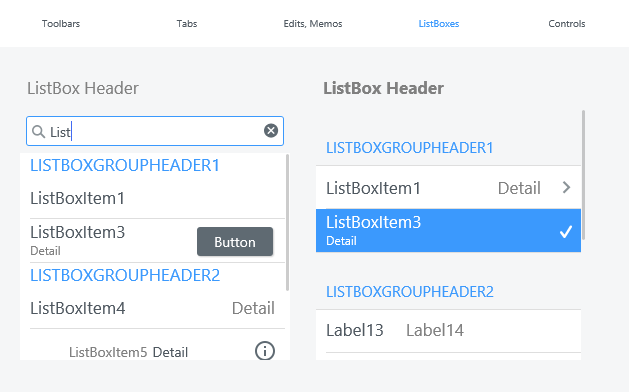This screenshot has height=392, width=629.
Task: Click the right listbox scrollbar
Action: (583, 175)
